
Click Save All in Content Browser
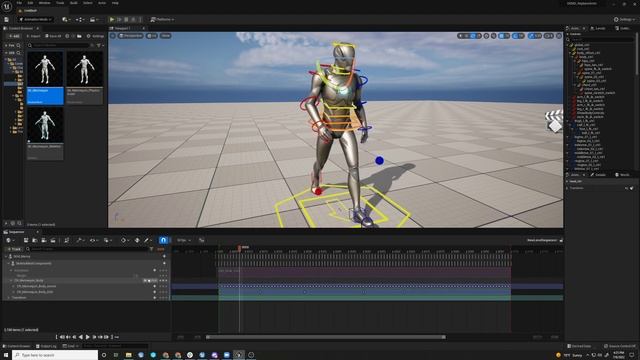53,36
